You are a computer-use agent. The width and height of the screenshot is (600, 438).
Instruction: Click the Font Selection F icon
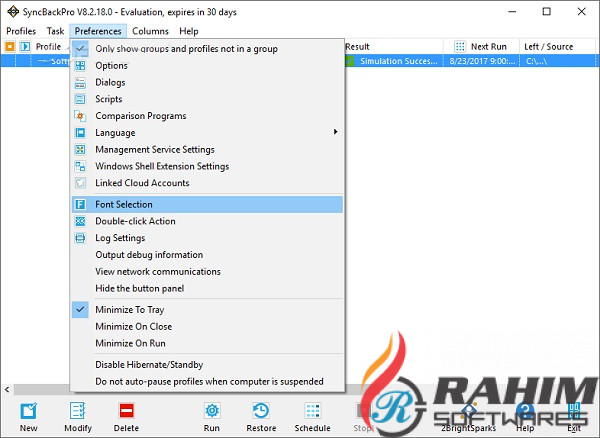coord(80,204)
